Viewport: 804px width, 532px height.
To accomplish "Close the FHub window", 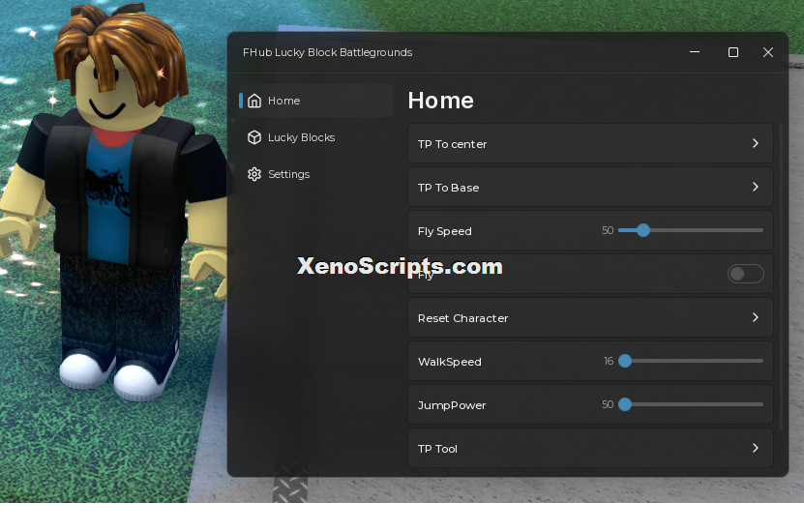I will 767,52.
